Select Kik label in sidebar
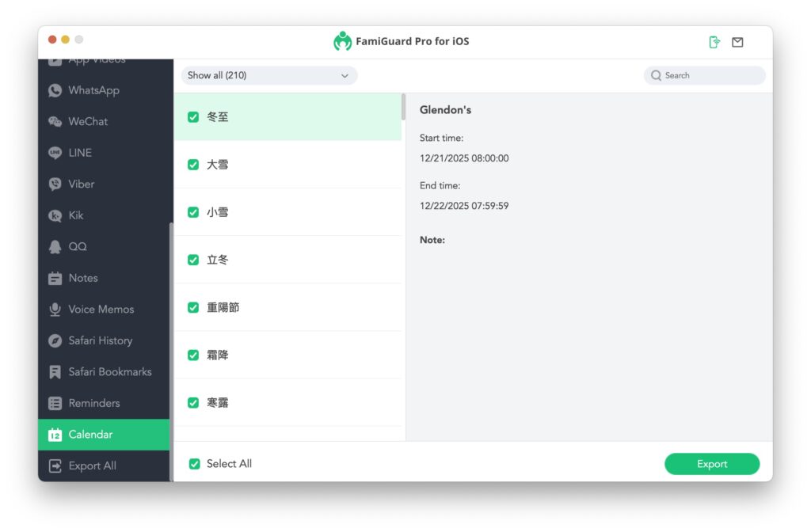The width and height of the screenshot is (811, 532). [76, 215]
